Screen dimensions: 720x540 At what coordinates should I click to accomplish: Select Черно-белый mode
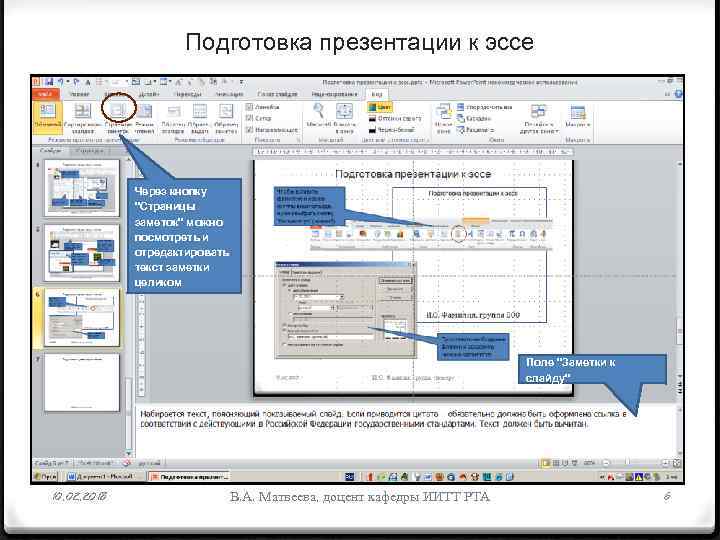click(x=392, y=130)
